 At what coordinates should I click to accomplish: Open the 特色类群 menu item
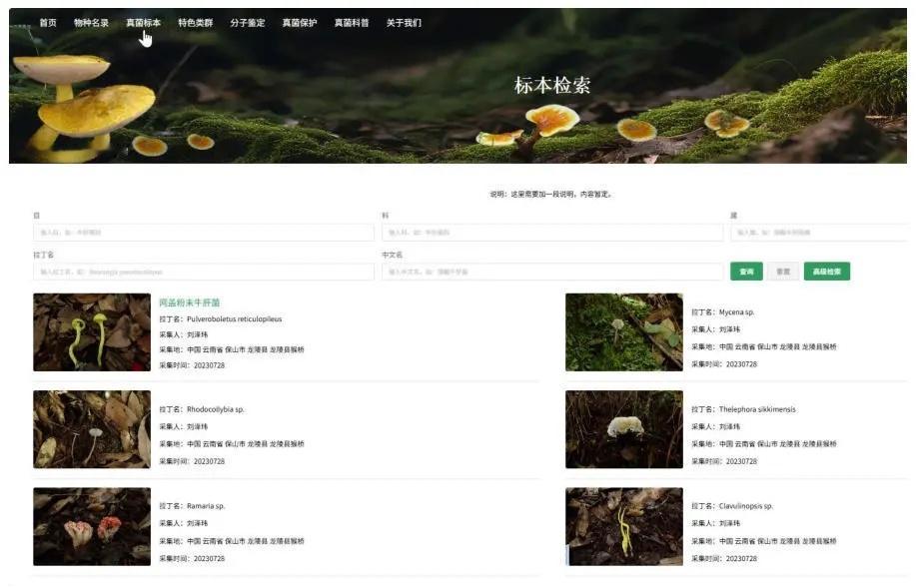[196, 23]
